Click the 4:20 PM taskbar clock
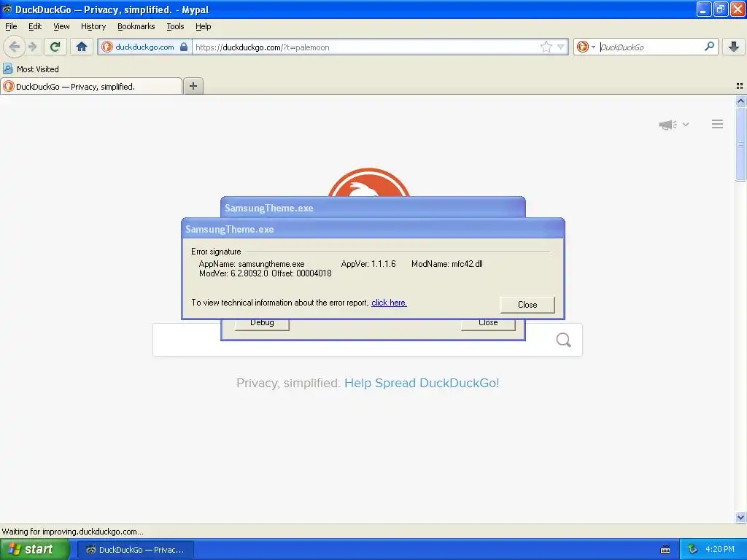This screenshot has height=560, width=747. coord(720,549)
